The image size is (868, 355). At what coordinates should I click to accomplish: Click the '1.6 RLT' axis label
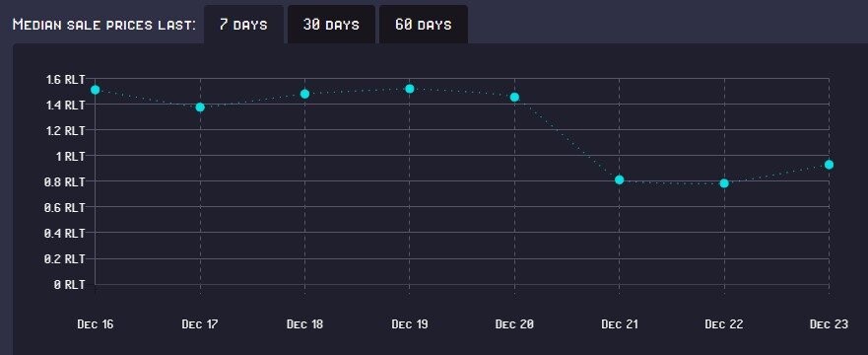(x=65, y=79)
